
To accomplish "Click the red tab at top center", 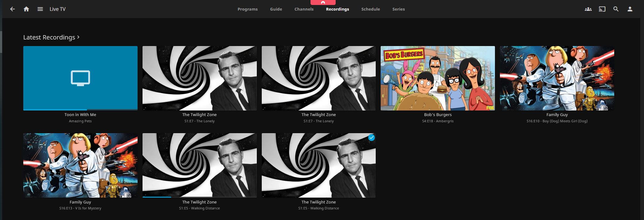I will click(323, 2).
